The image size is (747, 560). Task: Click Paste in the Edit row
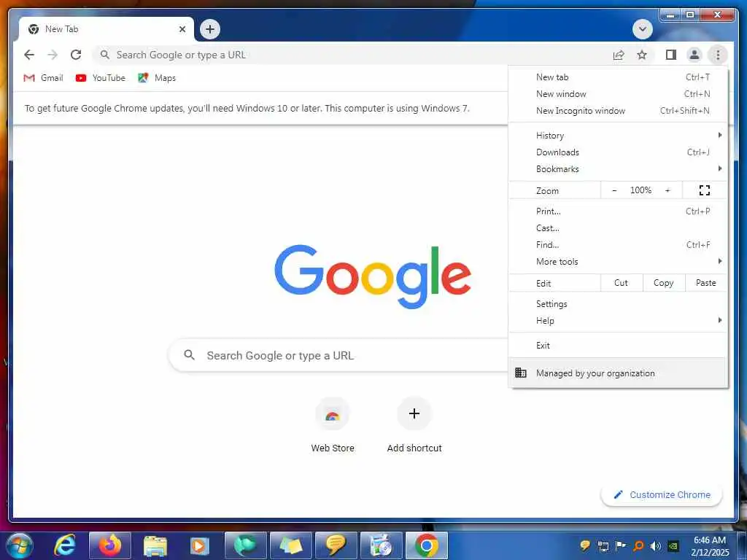[705, 283]
